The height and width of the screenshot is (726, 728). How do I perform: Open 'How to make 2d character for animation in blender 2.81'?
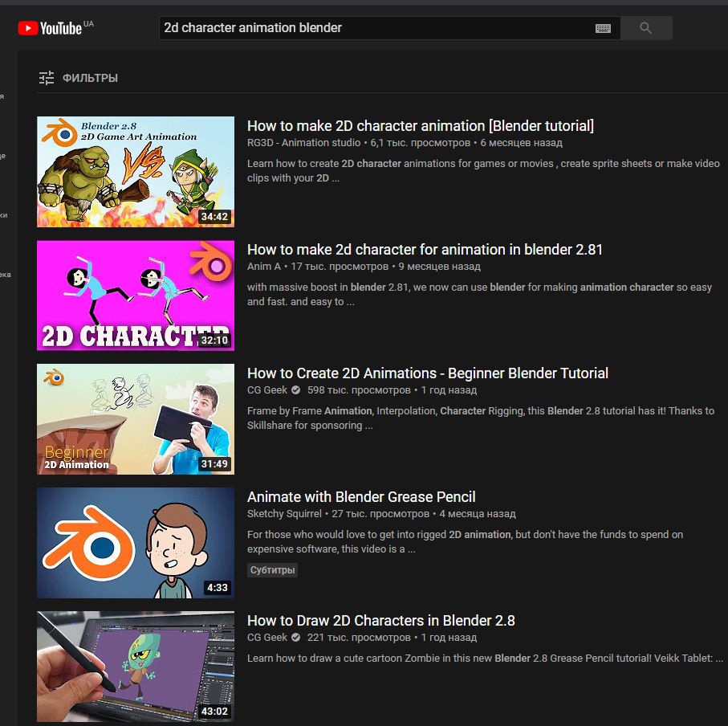pyautogui.click(x=425, y=250)
